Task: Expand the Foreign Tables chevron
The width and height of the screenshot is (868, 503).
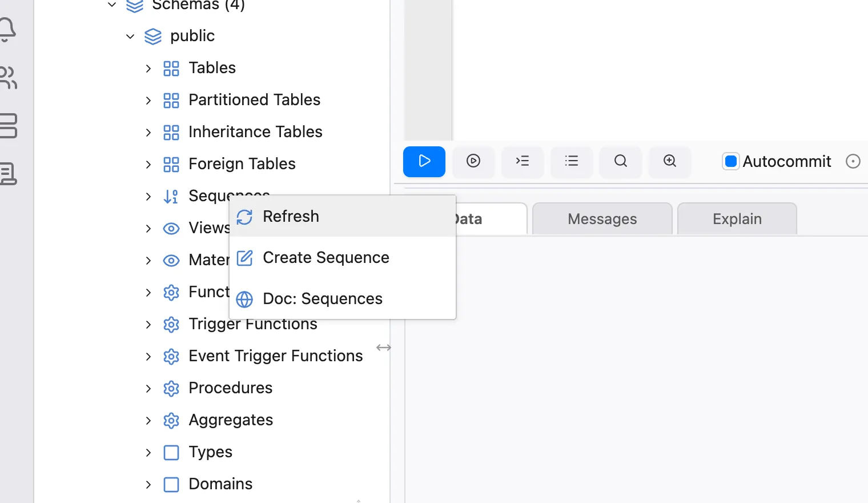Action: coord(148,165)
